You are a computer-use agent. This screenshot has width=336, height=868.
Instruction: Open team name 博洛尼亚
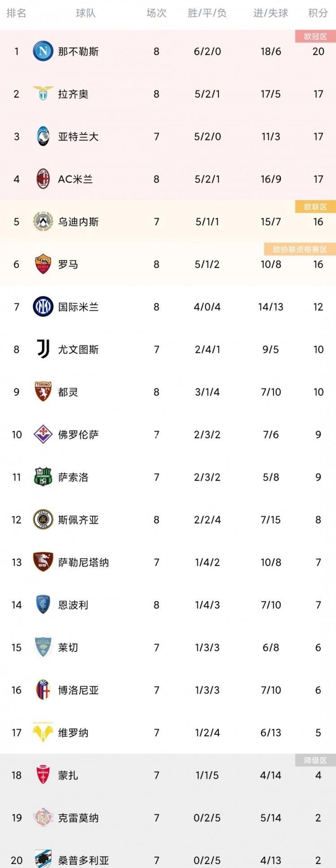click(78, 690)
